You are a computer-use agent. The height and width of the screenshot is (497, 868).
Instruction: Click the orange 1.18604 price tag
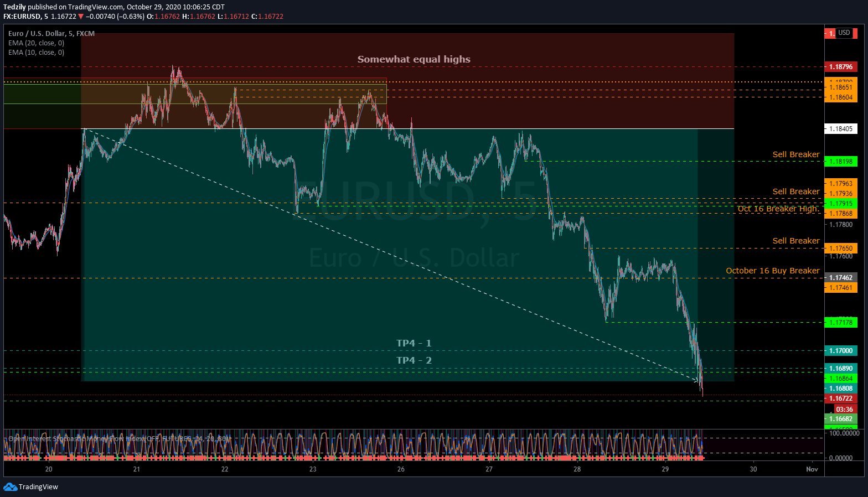tap(840, 97)
